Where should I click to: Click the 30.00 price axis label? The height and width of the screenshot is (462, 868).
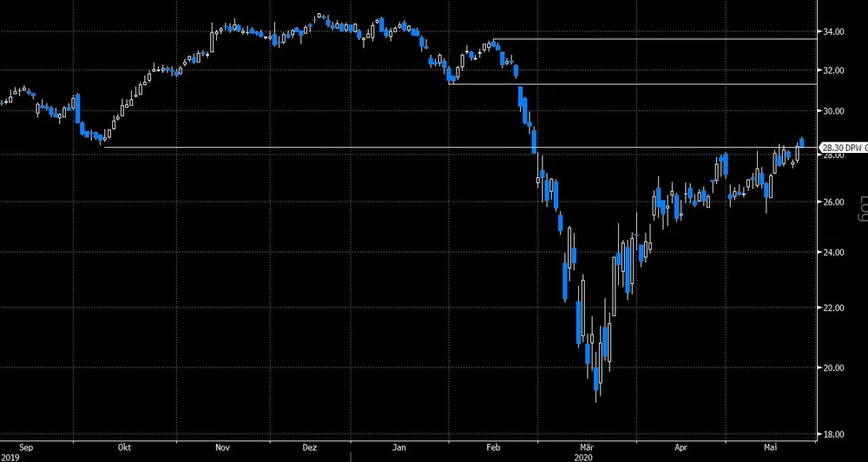(x=837, y=111)
